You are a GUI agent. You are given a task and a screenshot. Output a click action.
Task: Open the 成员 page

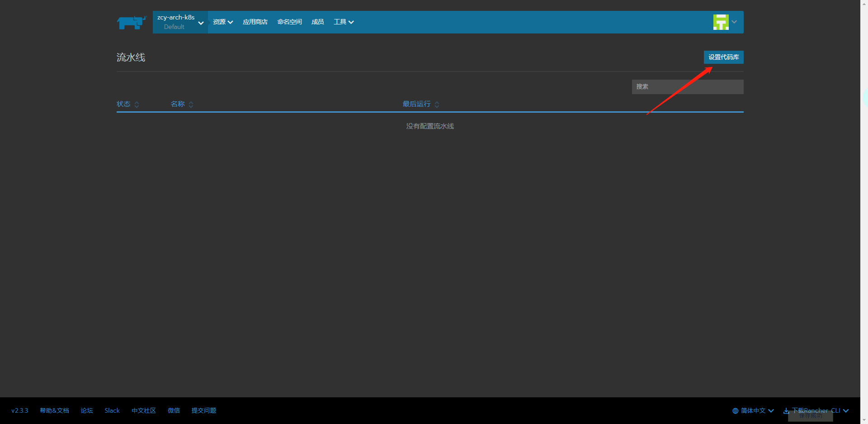tap(317, 22)
